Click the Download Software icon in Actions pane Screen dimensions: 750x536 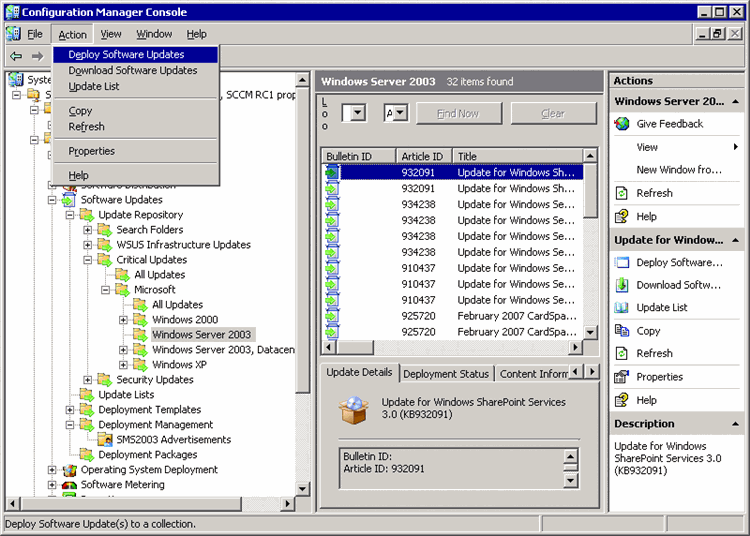tap(622, 285)
